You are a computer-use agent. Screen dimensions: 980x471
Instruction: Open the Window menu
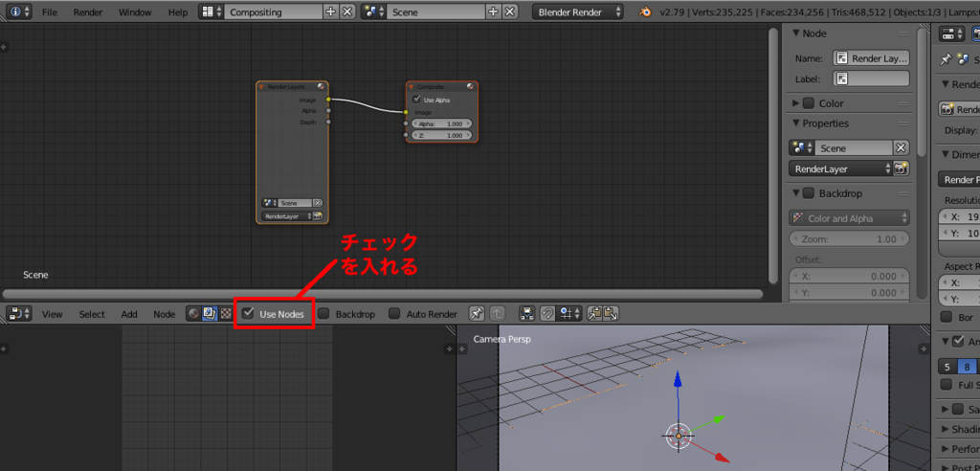click(135, 11)
